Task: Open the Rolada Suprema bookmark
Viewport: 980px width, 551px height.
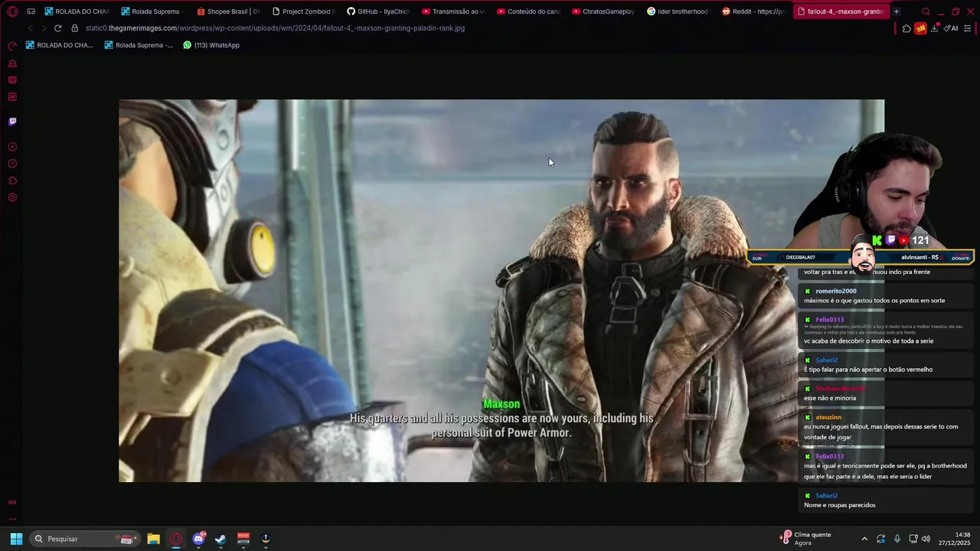Action: click(139, 45)
